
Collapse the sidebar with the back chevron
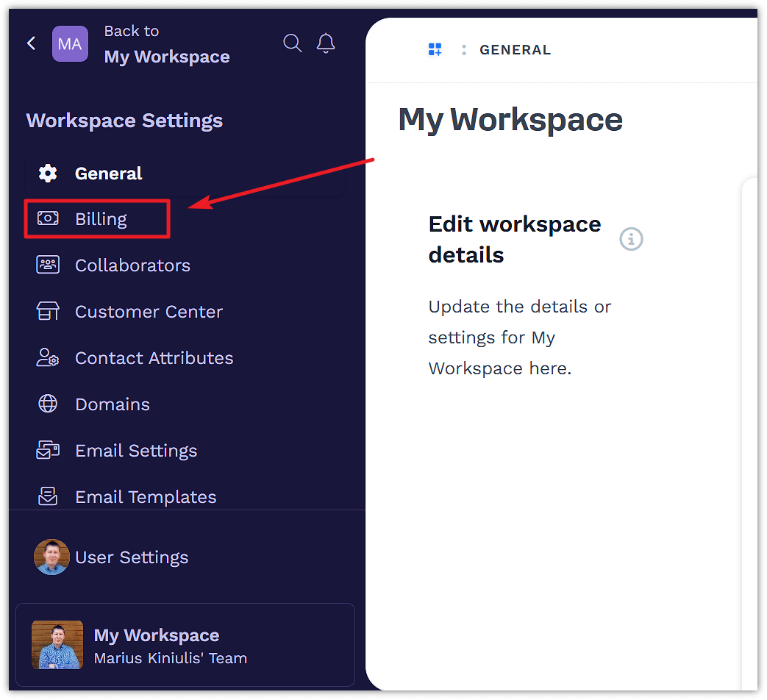tap(30, 43)
